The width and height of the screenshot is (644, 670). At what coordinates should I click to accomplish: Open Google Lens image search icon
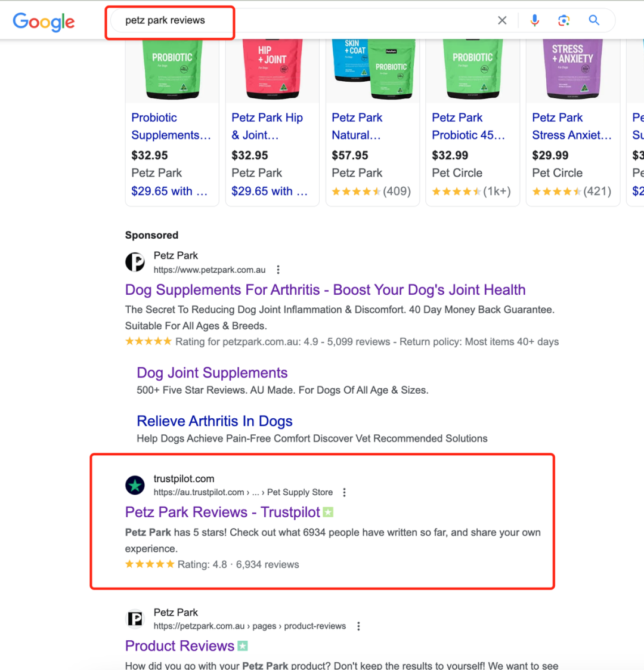tap(563, 20)
